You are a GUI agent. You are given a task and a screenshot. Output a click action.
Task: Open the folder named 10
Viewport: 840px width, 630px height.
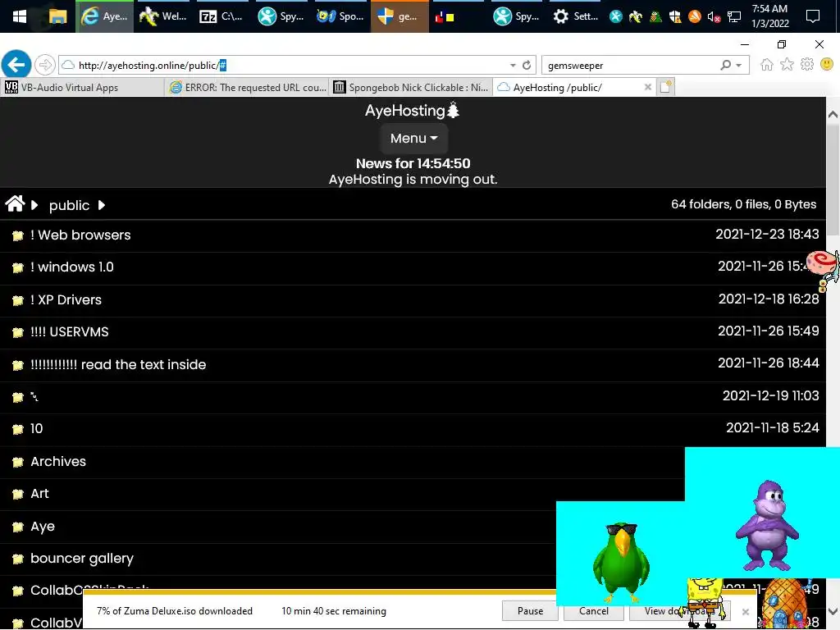(36, 428)
